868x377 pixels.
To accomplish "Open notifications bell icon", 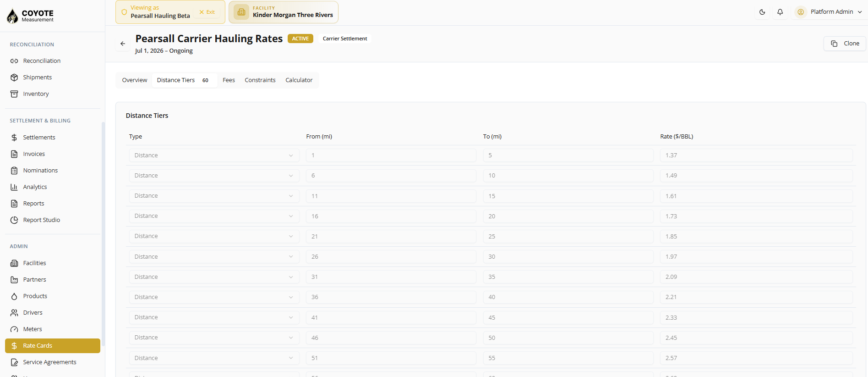I will tap(780, 12).
